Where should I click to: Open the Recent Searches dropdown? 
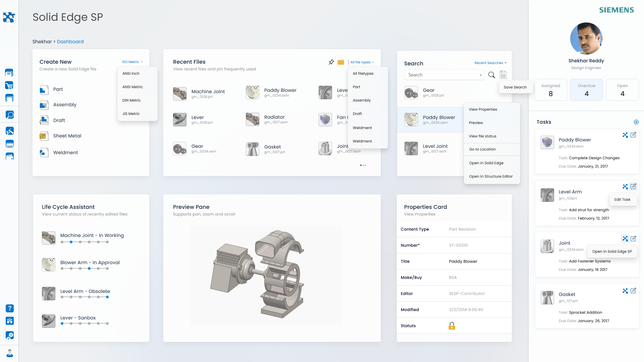490,63
